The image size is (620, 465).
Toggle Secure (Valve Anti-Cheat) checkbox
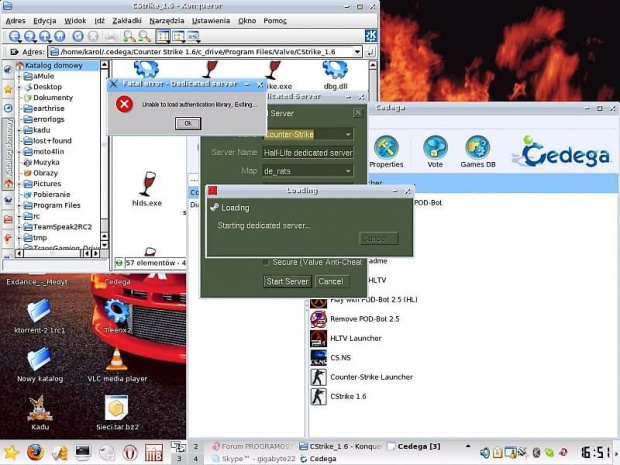(266, 262)
